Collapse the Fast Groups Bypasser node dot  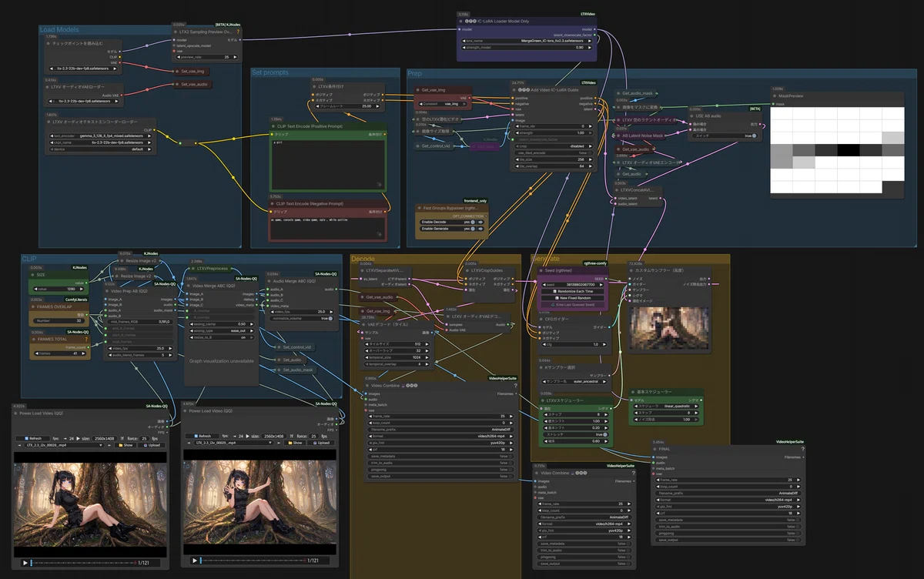(419, 208)
